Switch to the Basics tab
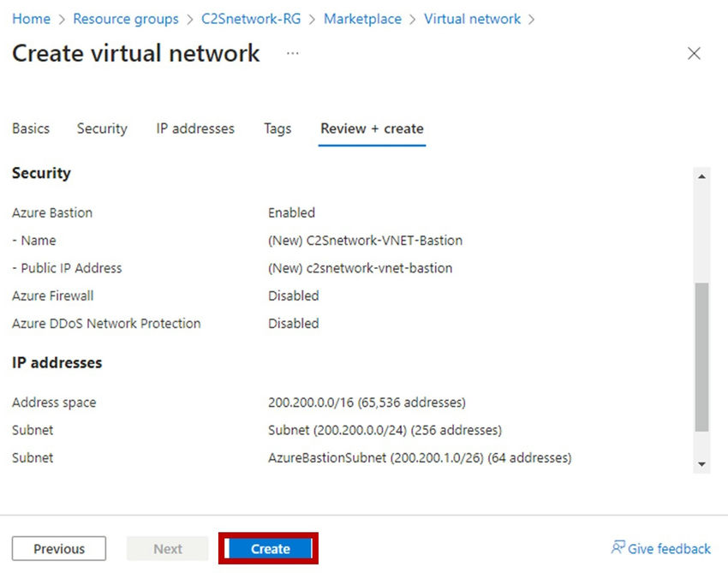The image size is (728, 573). 30,128
